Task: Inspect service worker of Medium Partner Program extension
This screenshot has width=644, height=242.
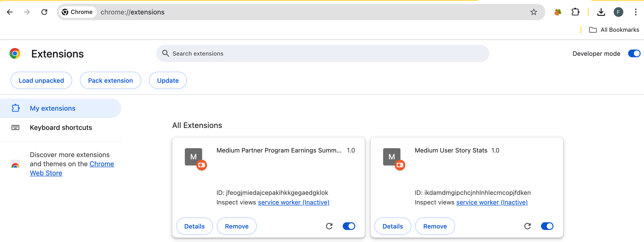Action: point(294,202)
